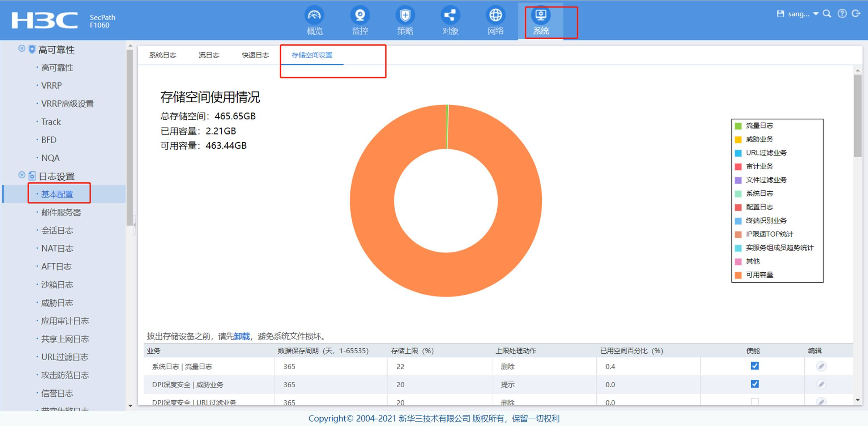
Task: Open the 策略 policy shield icon
Action: point(405,16)
